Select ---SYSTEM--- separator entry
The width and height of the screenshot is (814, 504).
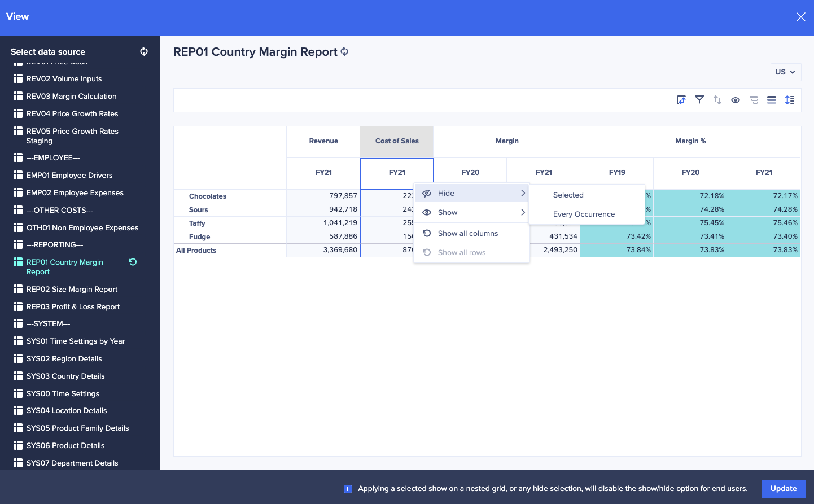pyautogui.click(x=49, y=323)
